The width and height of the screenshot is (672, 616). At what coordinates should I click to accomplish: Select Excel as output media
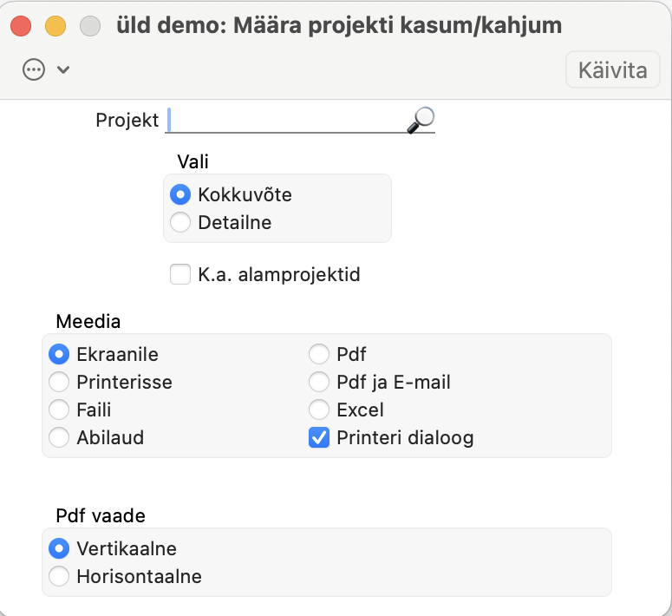[x=319, y=410]
